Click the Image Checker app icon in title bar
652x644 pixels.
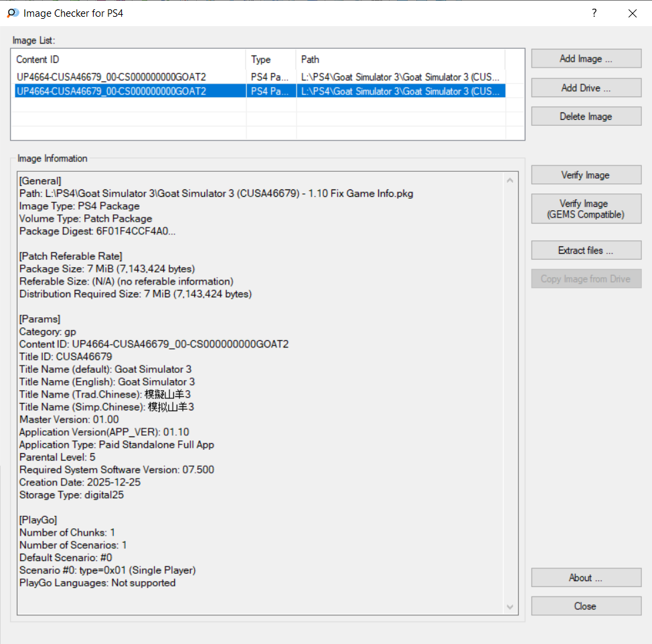click(13, 13)
